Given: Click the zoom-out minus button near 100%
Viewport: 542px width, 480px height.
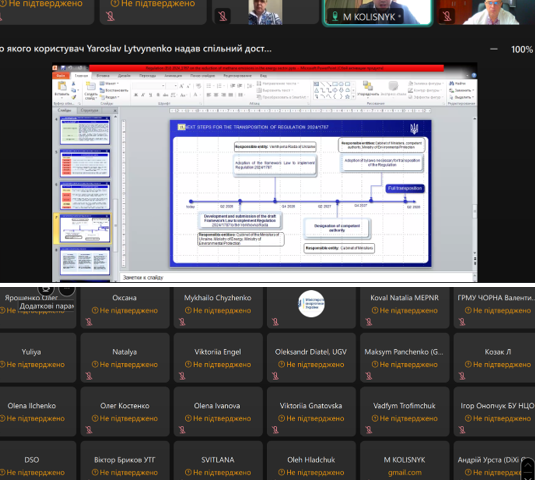Looking at the screenshot, I should [494, 49].
